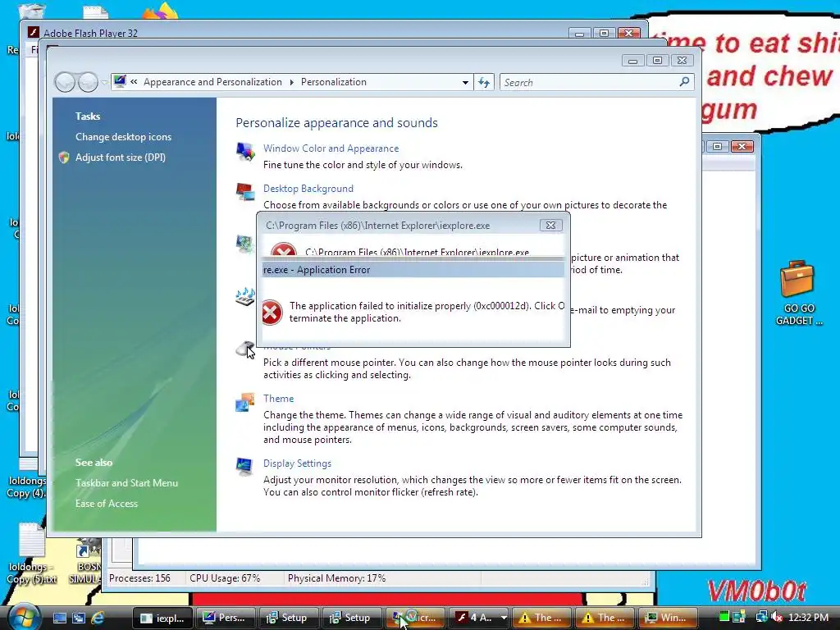The image size is (840, 630).
Task: Switch to Micr... taskbar button
Action: tap(415, 618)
